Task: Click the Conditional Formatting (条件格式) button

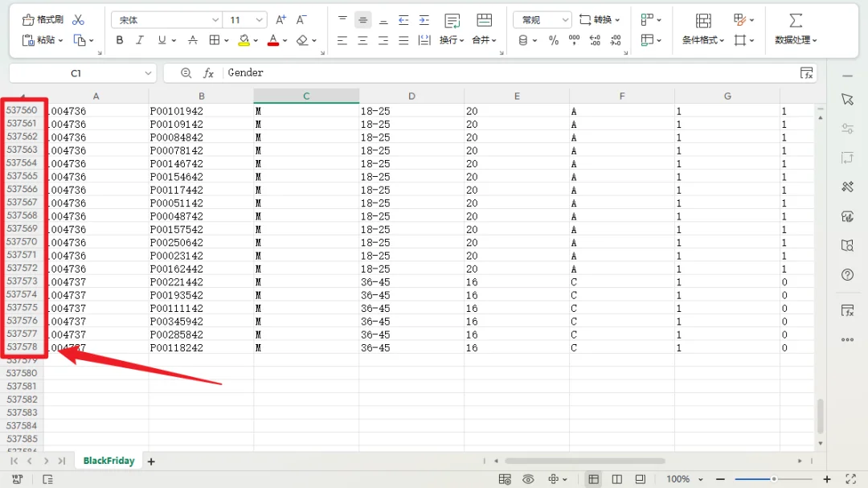Action: [703, 29]
